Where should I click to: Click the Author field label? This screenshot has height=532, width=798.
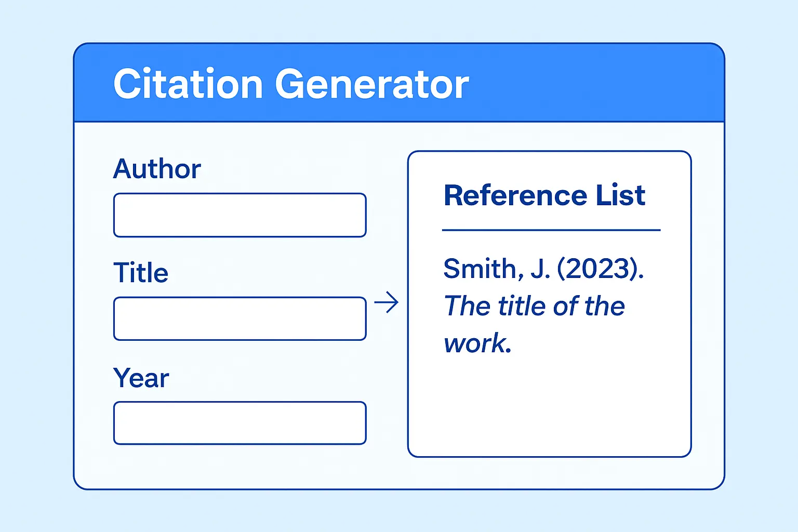tap(157, 169)
